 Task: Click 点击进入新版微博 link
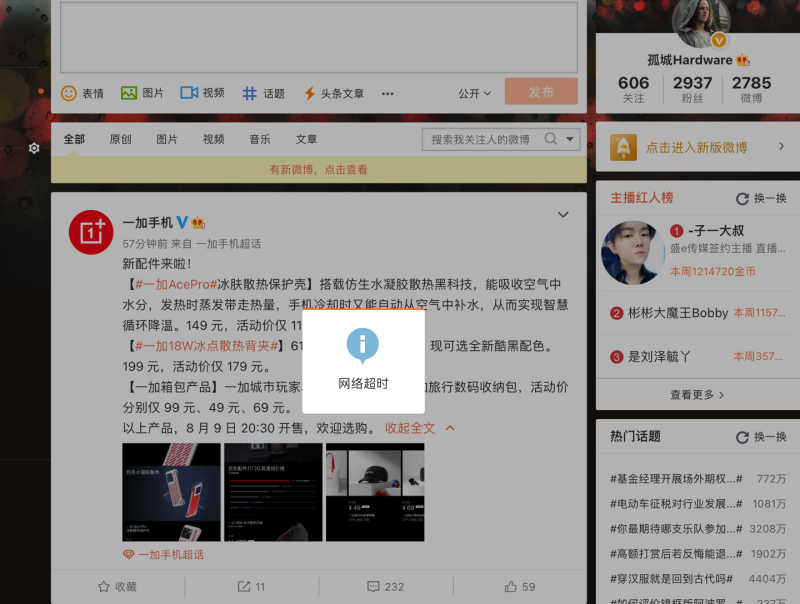click(x=696, y=148)
